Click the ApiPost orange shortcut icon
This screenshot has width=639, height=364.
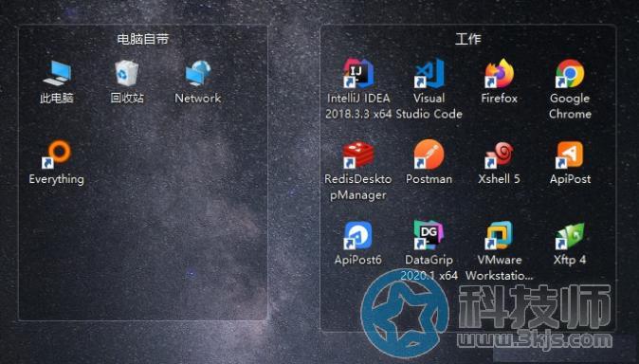coord(570,155)
